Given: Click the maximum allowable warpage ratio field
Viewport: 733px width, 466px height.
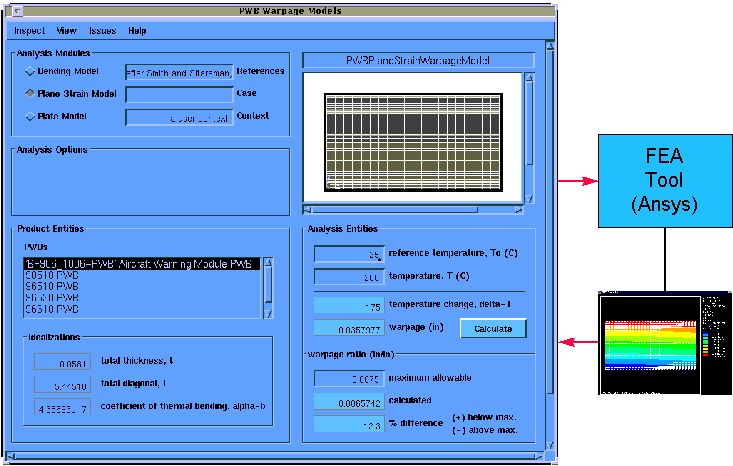Looking at the screenshot, I should (349, 379).
